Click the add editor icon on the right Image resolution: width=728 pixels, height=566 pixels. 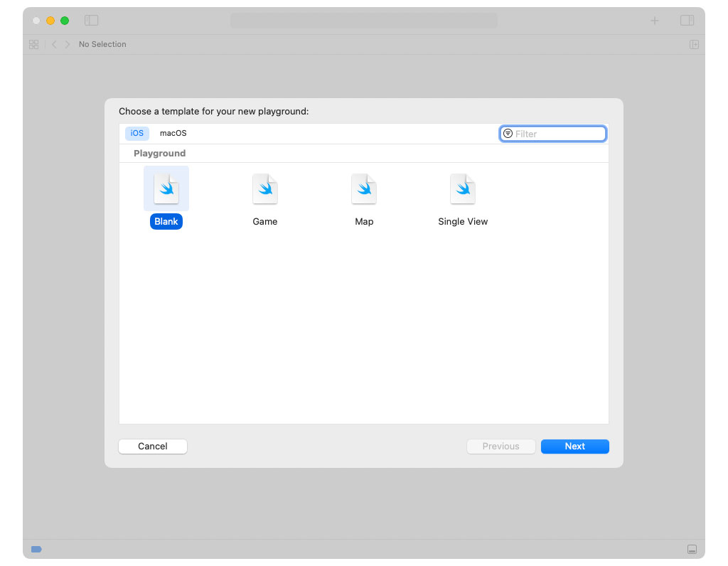694,44
